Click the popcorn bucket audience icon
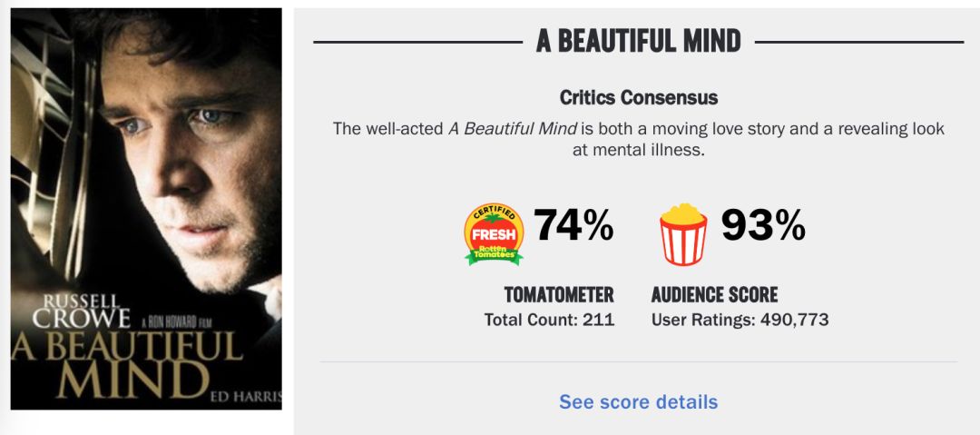980x435 pixels. pyautogui.click(x=683, y=234)
